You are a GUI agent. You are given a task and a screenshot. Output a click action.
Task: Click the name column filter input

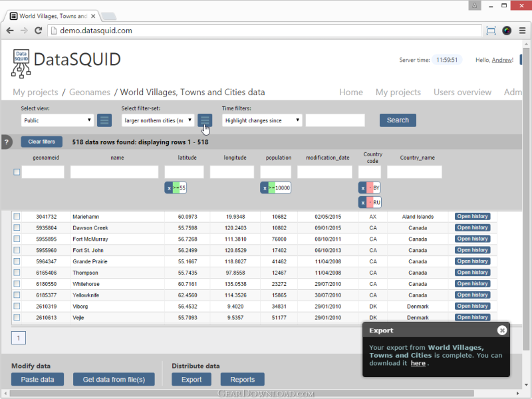coord(114,172)
